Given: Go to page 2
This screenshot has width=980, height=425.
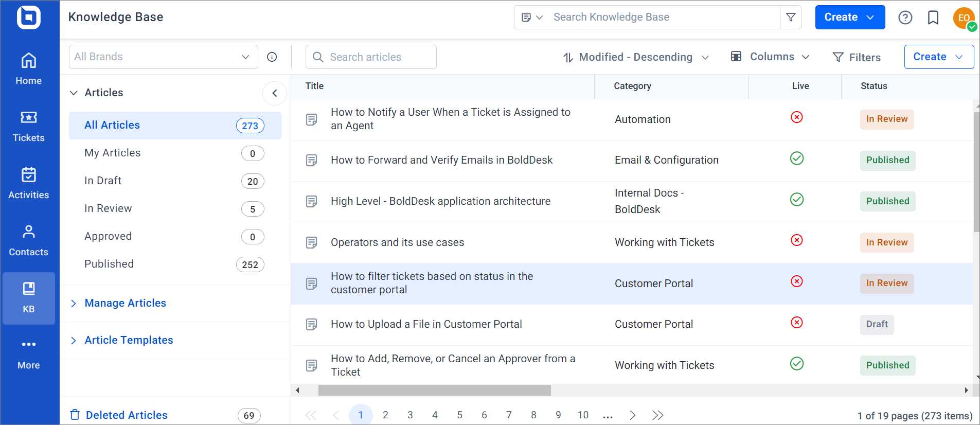Looking at the screenshot, I should (x=385, y=415).
